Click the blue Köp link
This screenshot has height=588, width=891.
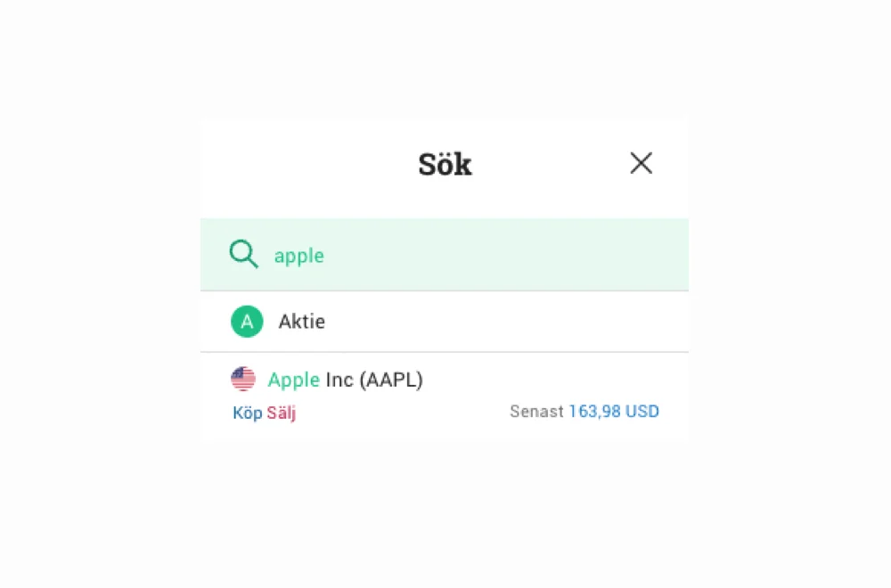(247, 412)
